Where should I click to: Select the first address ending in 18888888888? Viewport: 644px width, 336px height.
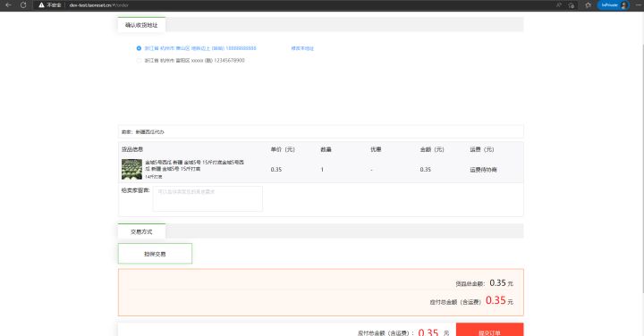click(x=139, y=48)
